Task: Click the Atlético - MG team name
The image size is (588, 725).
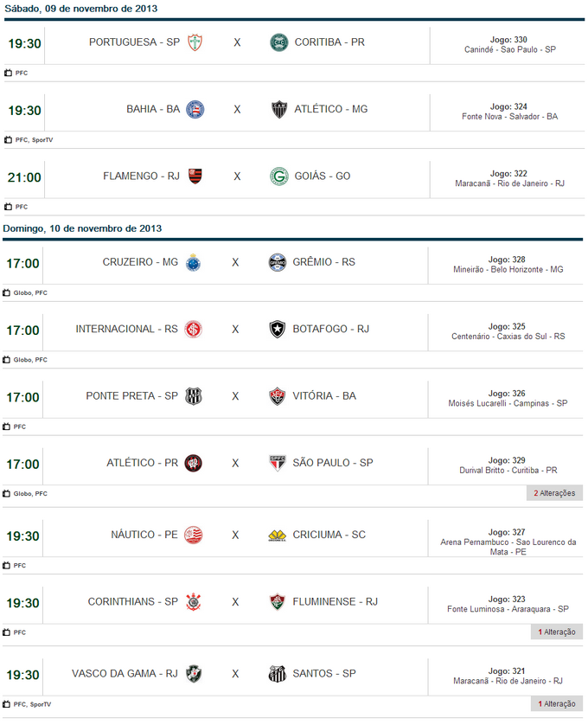Action: tap(330, 110)
